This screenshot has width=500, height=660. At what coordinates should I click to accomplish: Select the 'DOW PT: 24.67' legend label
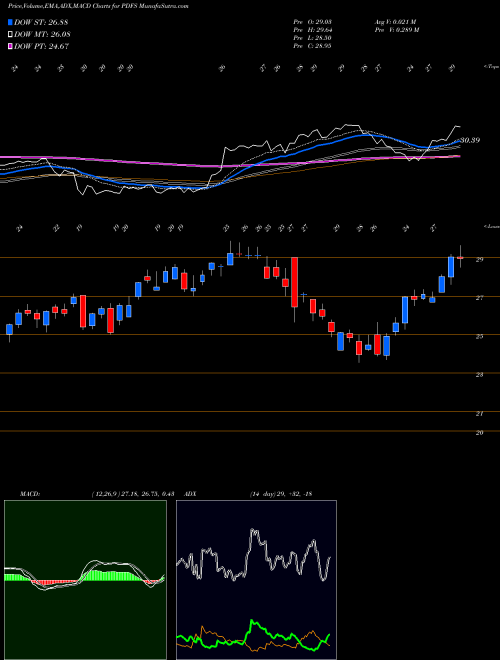(x=41, y=46)
